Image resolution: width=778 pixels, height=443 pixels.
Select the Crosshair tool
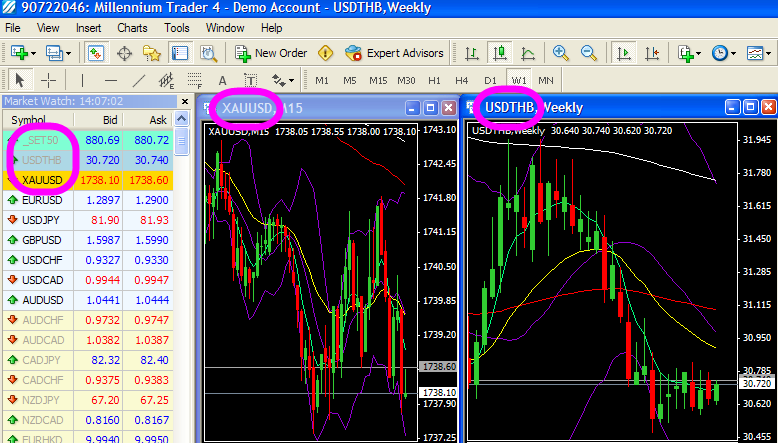[x=48, y=80]
